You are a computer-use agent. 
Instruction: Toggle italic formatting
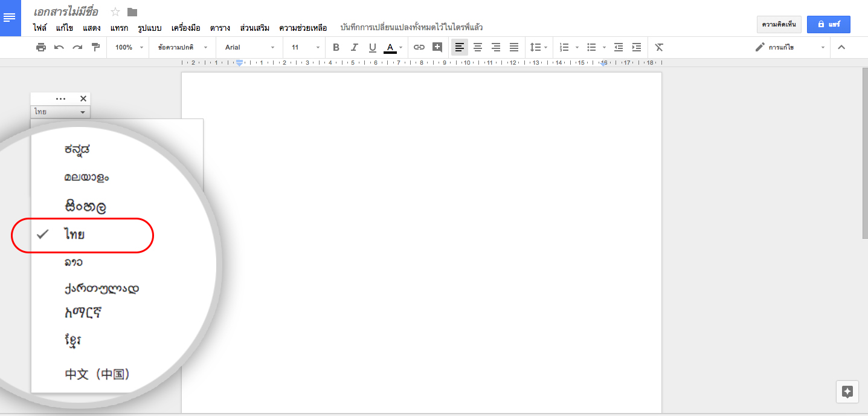pyautogui.click(x=355, y=47)
